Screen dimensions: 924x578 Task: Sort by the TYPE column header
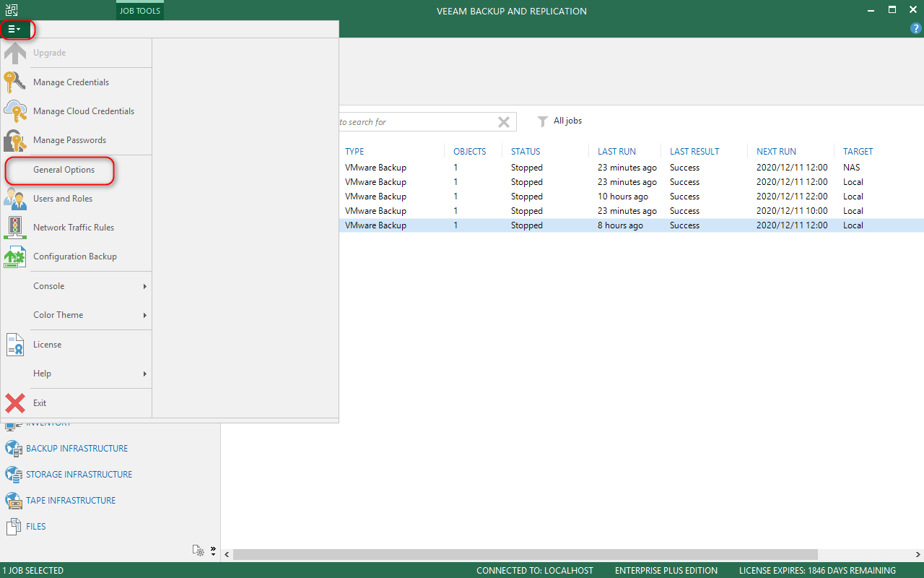point(354,152)
